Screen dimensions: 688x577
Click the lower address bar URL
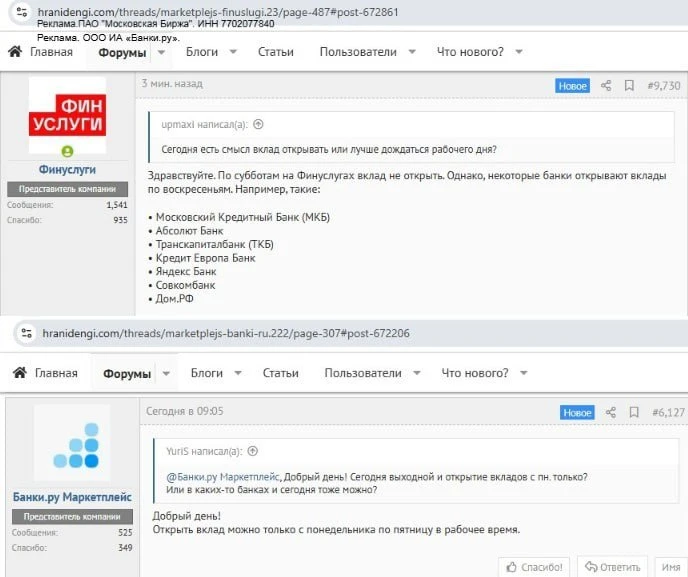pyautogui.click(x=226, y=333)
